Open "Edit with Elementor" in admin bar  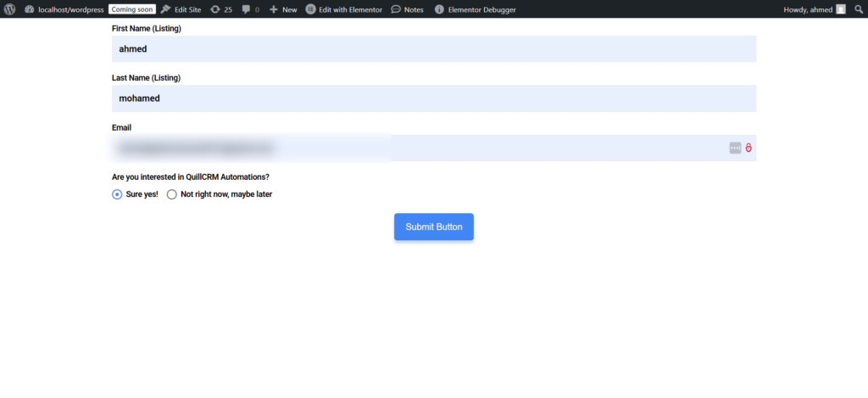tap(344, 9)
